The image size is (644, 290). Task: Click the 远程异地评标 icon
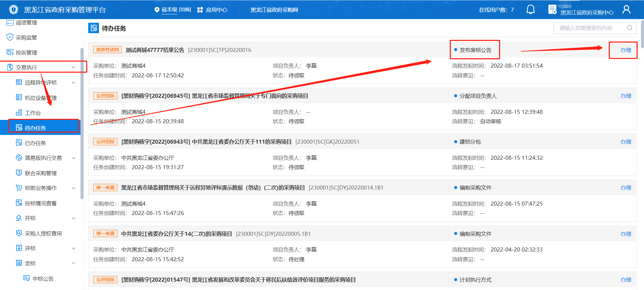[19, 82]
